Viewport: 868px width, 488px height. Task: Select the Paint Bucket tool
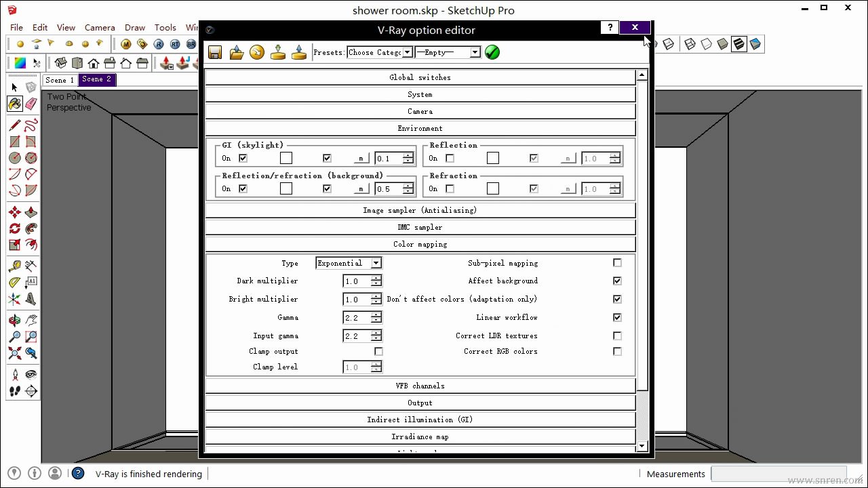click(x=14, y=104)
